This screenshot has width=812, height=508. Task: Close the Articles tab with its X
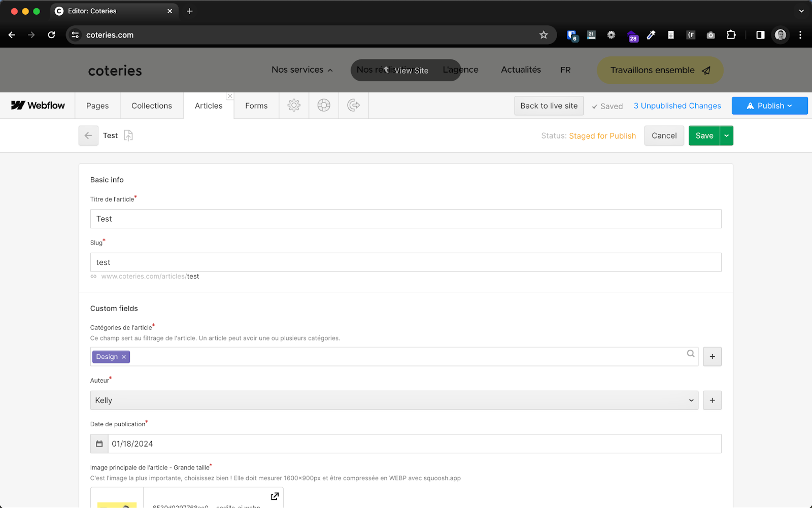230,96
